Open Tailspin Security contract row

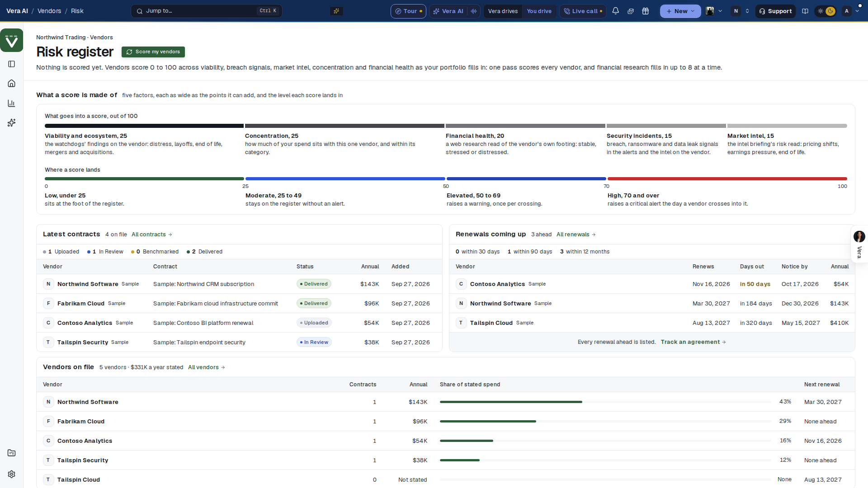click(x=239, y=342)
